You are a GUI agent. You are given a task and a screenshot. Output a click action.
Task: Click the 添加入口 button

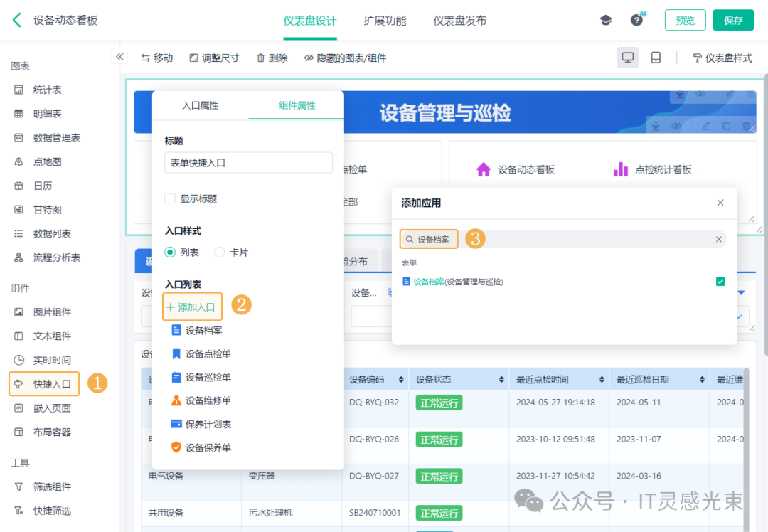[192, 307]
